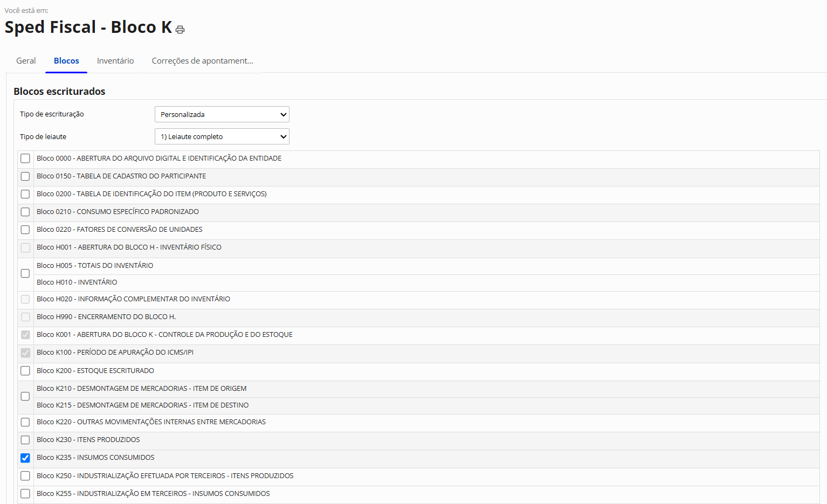
Task: Open the Correções de apontamento tab
Action: [202, 61]
